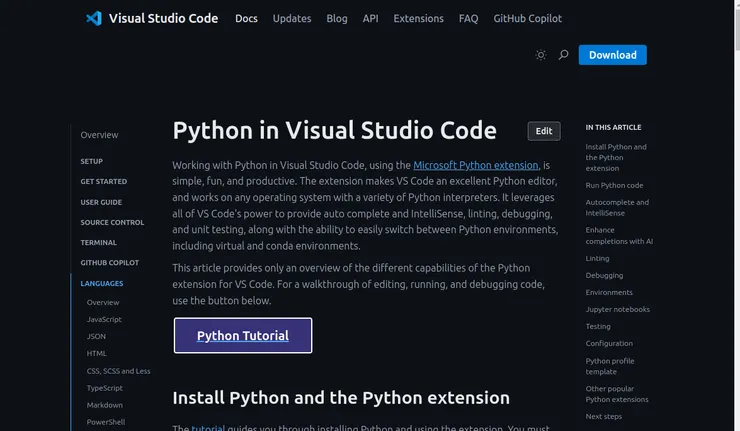Jump to Enhance completions with AI
Screen dimensions: 740x431
[619, 236]
